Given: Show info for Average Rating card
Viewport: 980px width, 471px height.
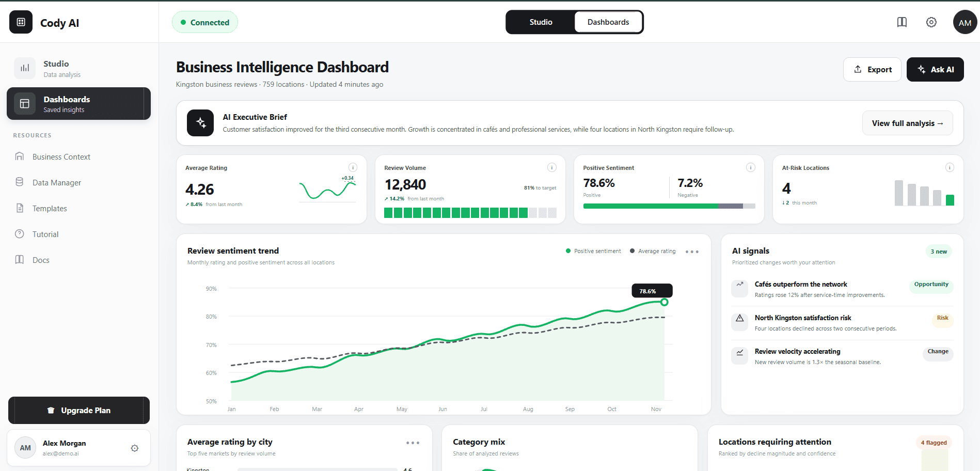Looking at the screenshot, I should point(353,167).
